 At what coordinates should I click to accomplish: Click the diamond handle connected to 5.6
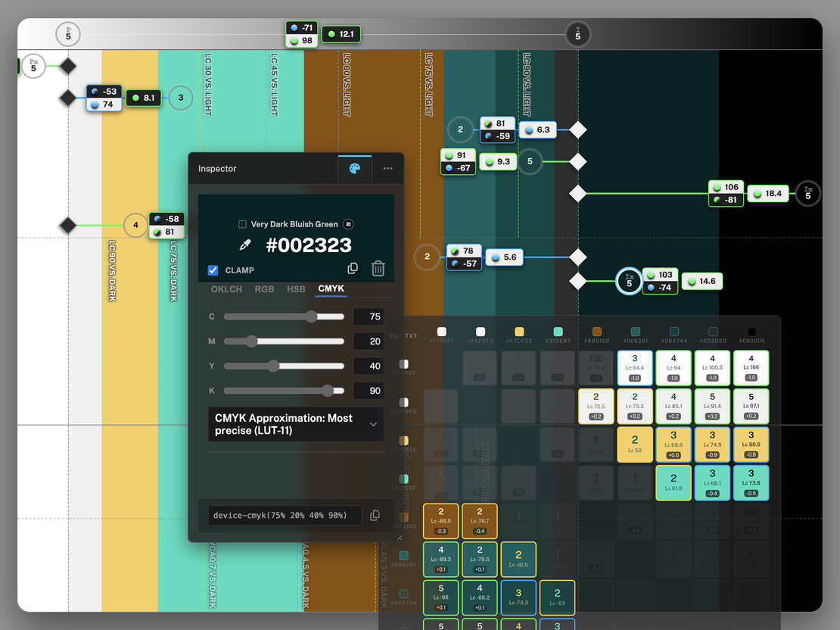577,257
